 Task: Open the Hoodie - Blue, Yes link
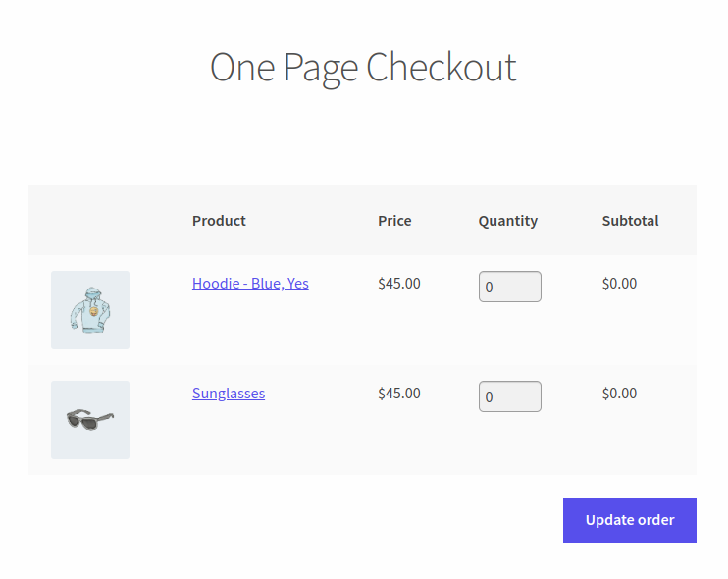tap(250, 284)
